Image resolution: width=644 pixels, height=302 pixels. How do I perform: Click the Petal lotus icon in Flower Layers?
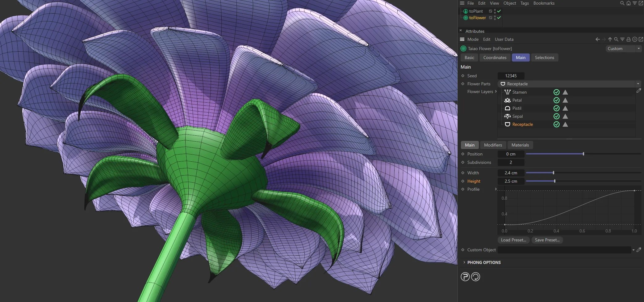pos(507,100)
